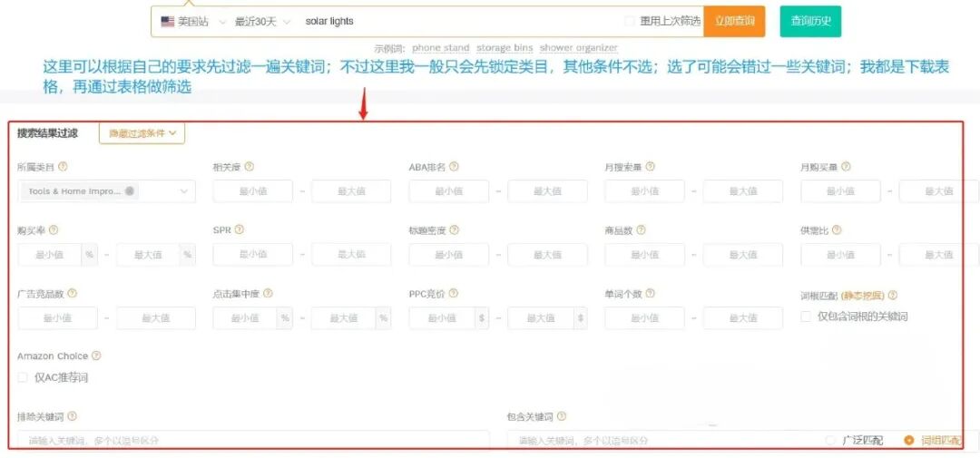Click 购买率 maximum percent field
Viewport: 980px width, 458px height.
pos(148,254)
